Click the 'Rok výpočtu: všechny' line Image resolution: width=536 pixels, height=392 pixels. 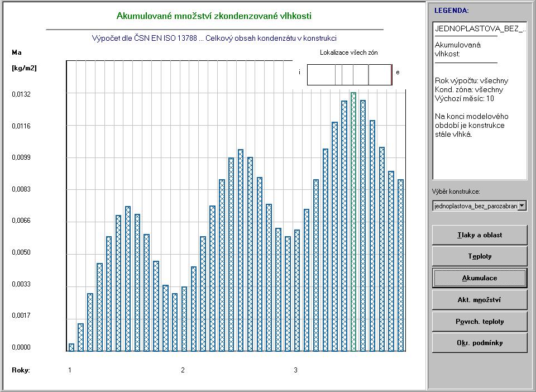471,81
